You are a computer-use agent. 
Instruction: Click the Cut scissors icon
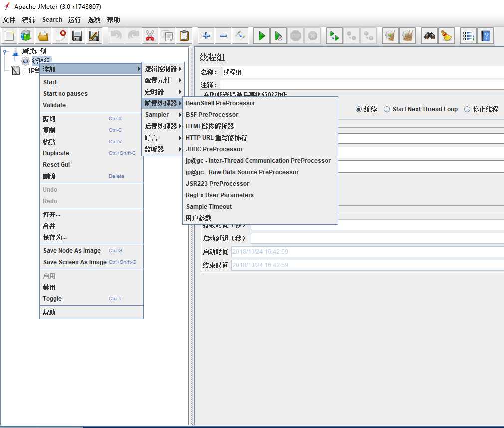(x=150, y=36)
